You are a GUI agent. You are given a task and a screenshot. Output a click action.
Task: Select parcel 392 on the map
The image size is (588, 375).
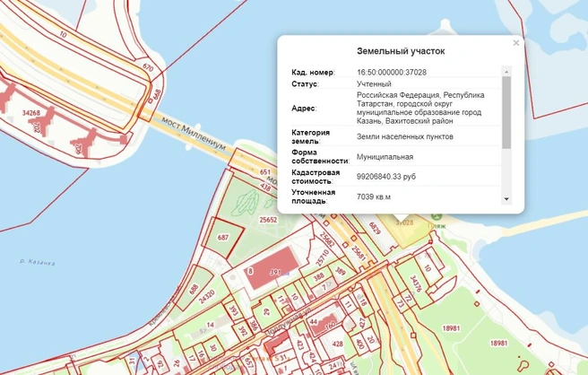(243, 331)
